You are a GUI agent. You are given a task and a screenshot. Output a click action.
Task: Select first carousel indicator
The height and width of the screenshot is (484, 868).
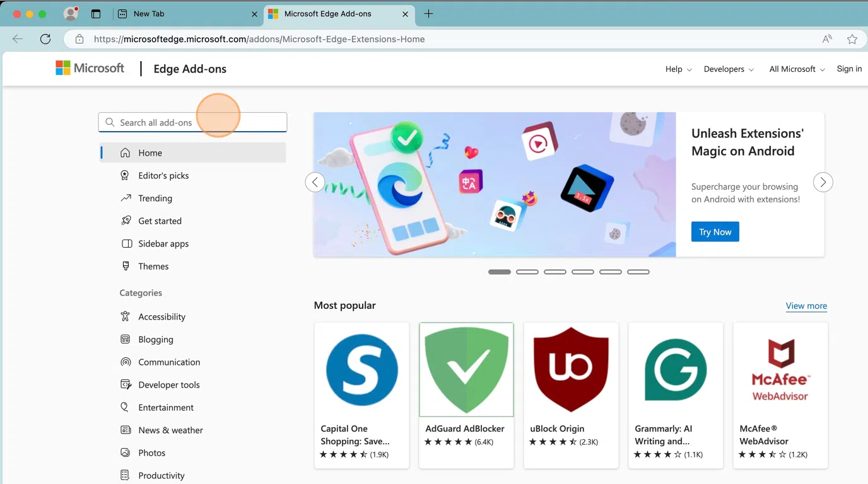pos(500,272)
